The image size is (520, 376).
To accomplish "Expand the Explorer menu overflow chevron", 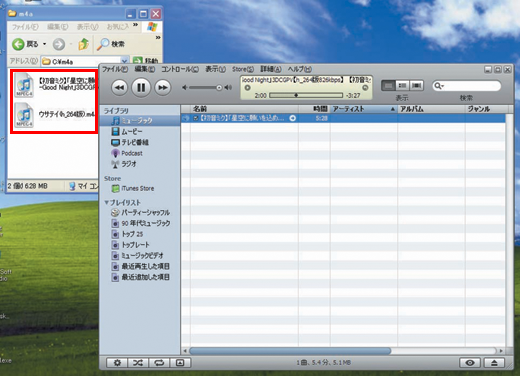I will point(135,25).
